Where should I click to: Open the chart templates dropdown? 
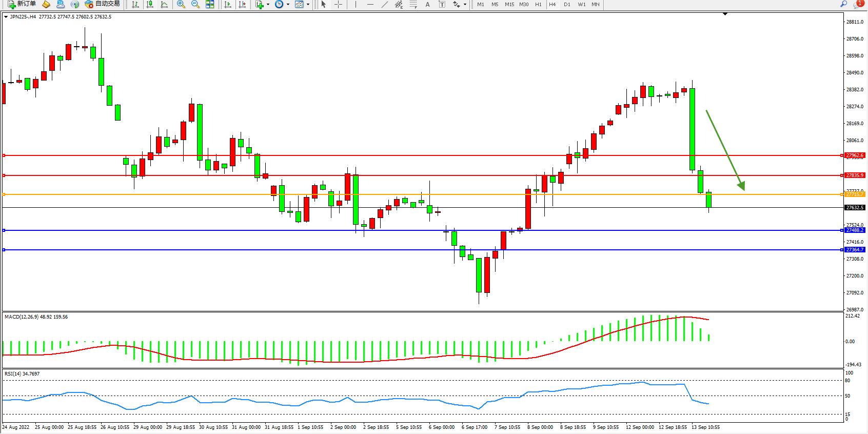(x=308, y=5)
